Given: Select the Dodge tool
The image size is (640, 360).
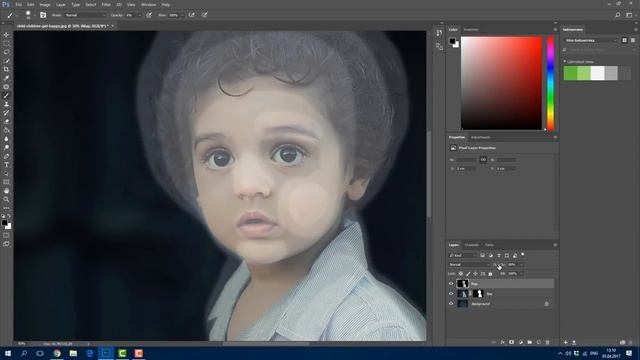Looking at the screenshot, I should [x=6, y=147].
